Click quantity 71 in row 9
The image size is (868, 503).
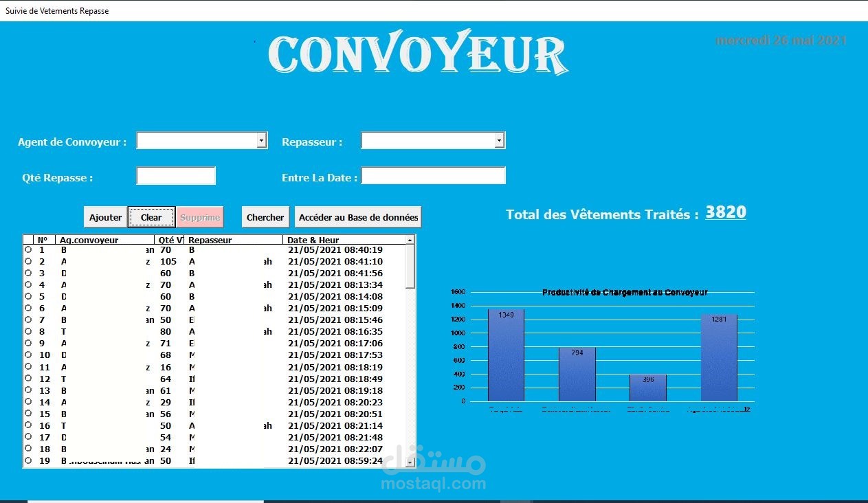166,344
